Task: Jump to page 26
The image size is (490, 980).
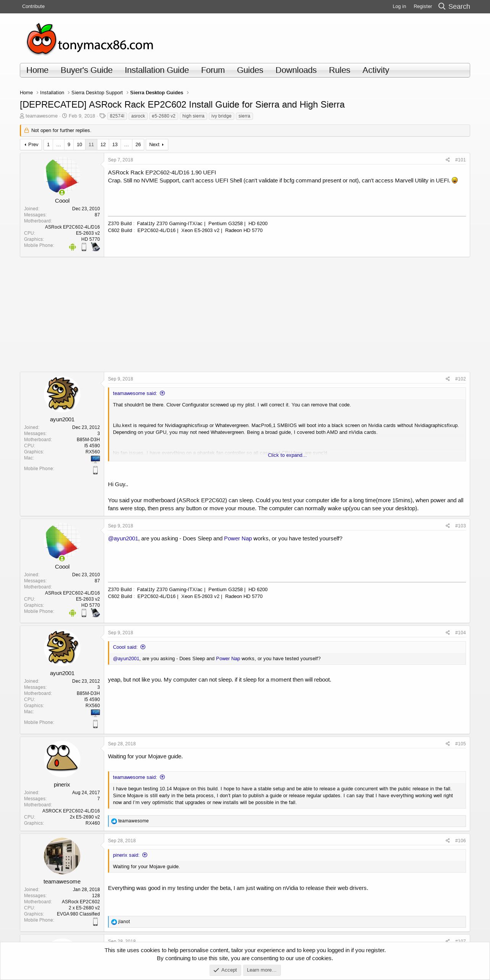Action: [138, 145]
